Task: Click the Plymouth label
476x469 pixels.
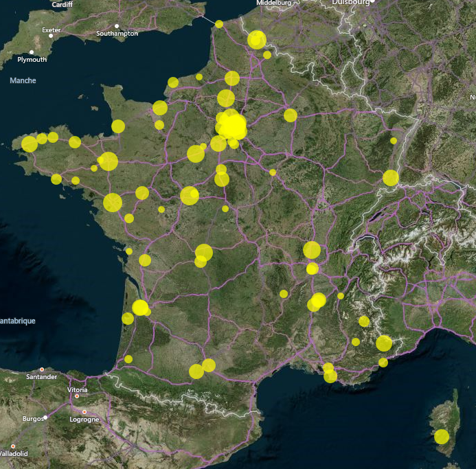Action: point(32,60)
